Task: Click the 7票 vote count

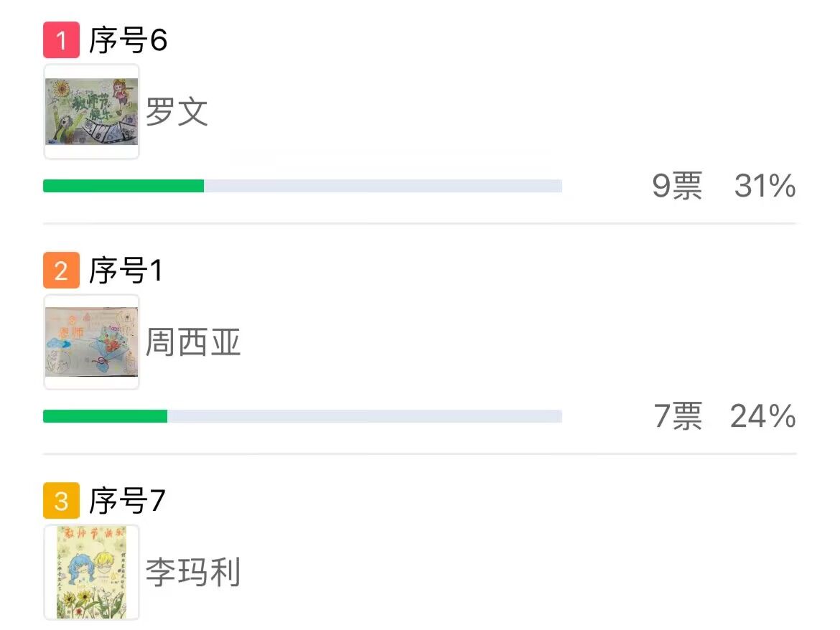Action: click(678, 417)
